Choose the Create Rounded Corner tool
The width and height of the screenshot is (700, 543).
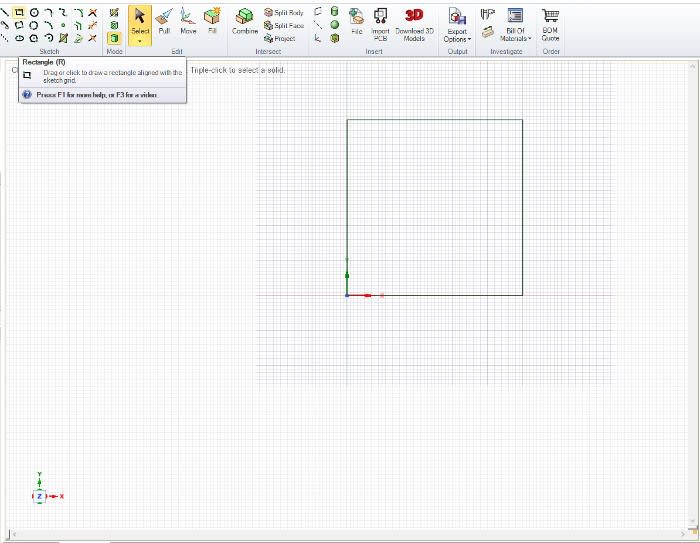(x=78, y=13)
